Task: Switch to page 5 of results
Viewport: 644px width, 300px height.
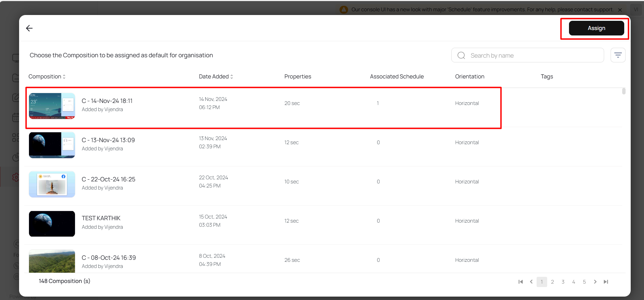Action: coord(584,282)
